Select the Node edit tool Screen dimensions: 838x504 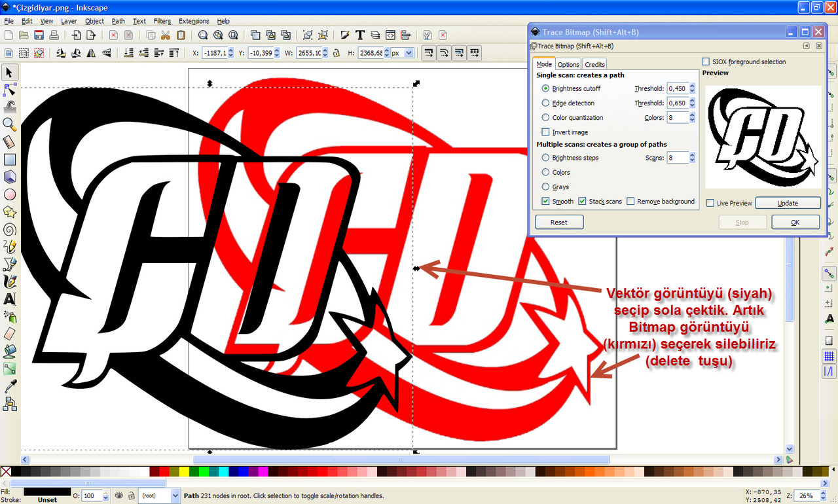[10, 89]
